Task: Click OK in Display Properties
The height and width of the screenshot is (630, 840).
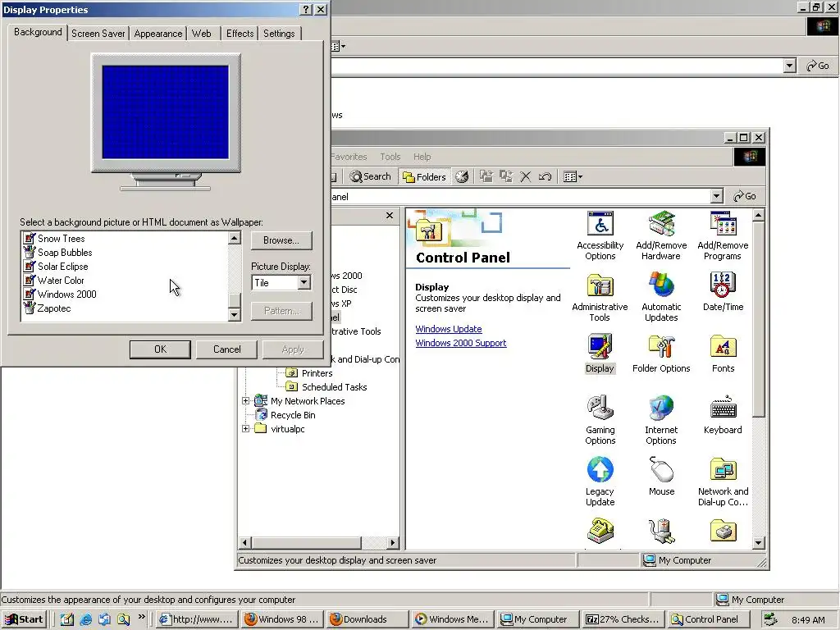Action: [160, 349]
